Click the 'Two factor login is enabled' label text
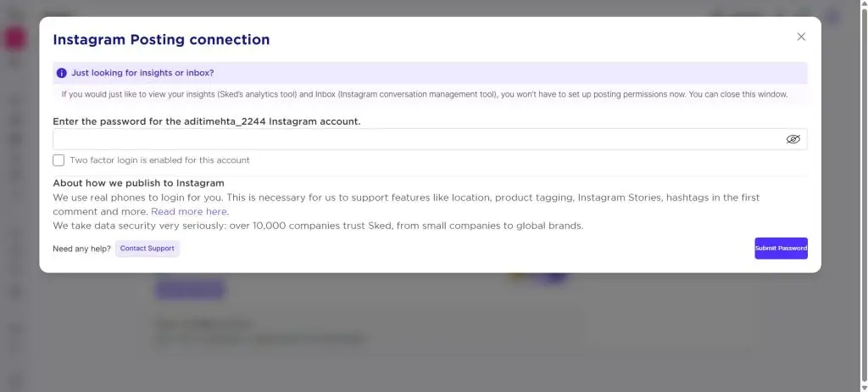Image resolution: width=868 pixels, height=392 pixels. [159, 160]
